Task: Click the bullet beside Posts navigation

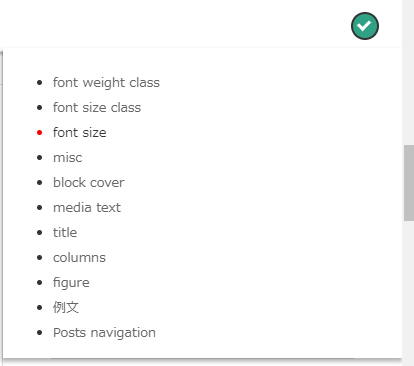Action: click(x=40, y=333)
